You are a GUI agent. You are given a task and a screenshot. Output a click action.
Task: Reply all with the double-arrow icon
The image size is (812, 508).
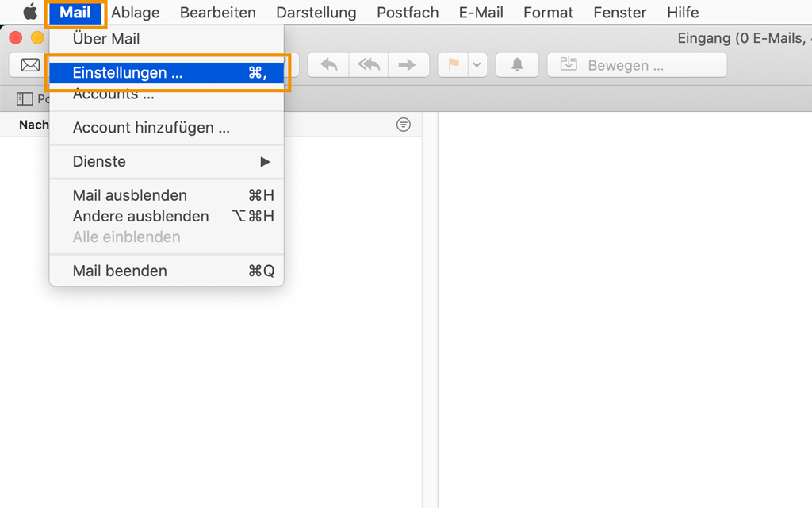[369, 65]
